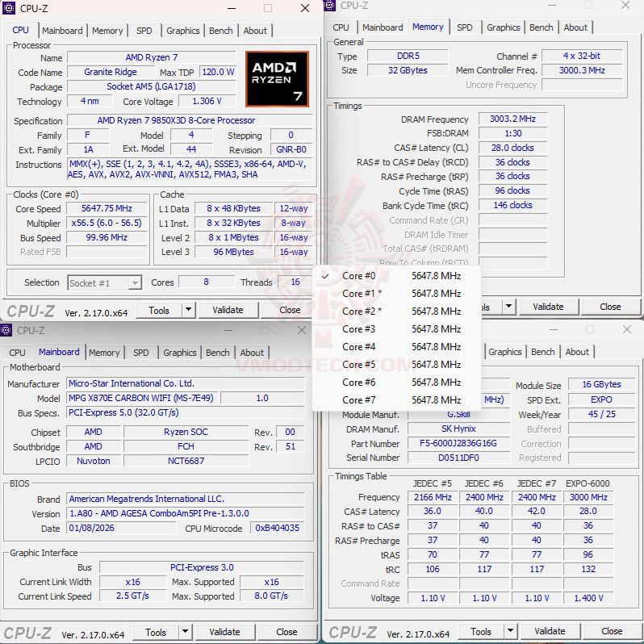Click motherboard Model field MPG X870E CARBON WIFI
Screen dimensions: 644x644
(x=143, y=398)
